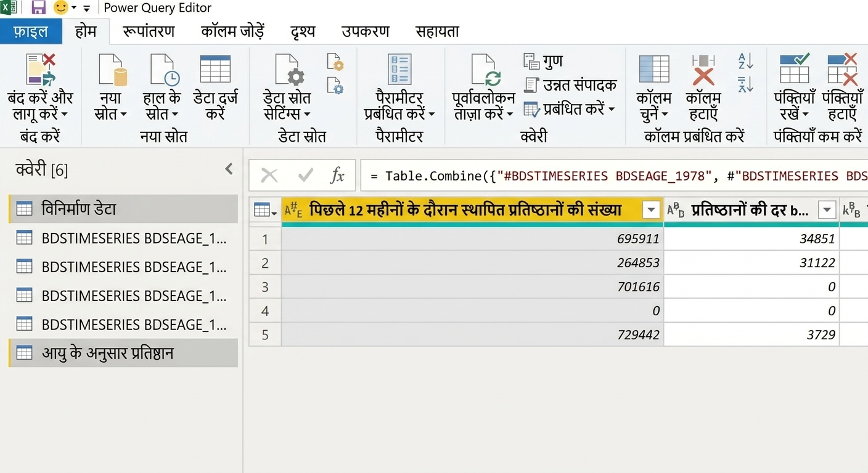Cancel formula edit with X icon
The width and height of the screenshot is (868, 473).
pyautogui.click(x=269, y=176)
